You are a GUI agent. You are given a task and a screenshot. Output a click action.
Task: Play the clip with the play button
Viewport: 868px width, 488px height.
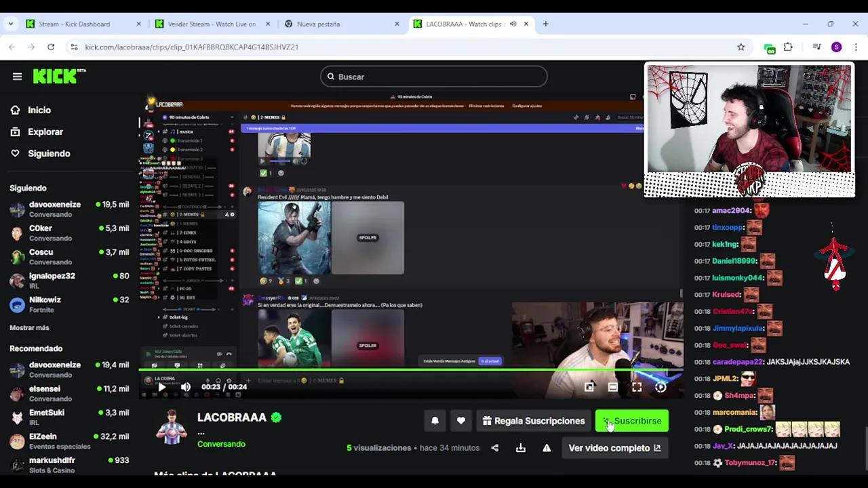tap(161, 387)
